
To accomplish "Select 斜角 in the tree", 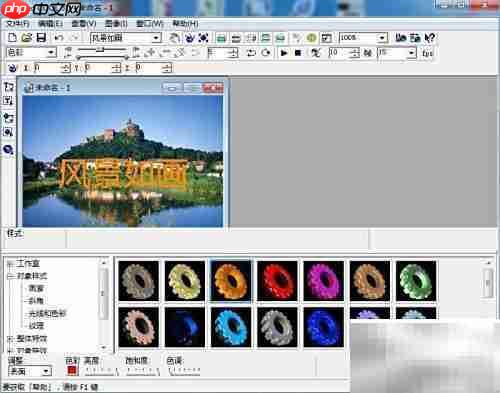I will (x=36, y=301).
